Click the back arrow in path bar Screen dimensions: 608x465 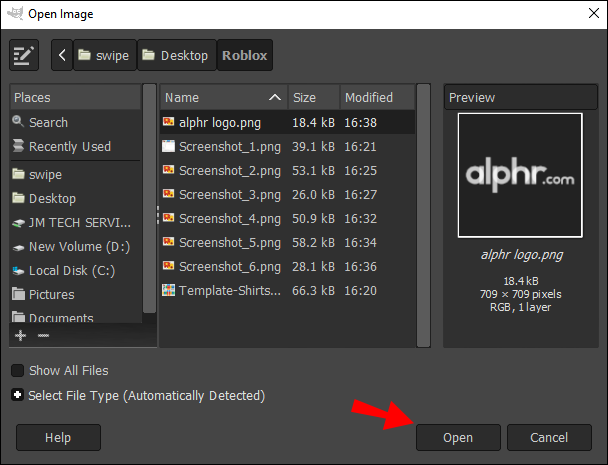coord(62,55)
